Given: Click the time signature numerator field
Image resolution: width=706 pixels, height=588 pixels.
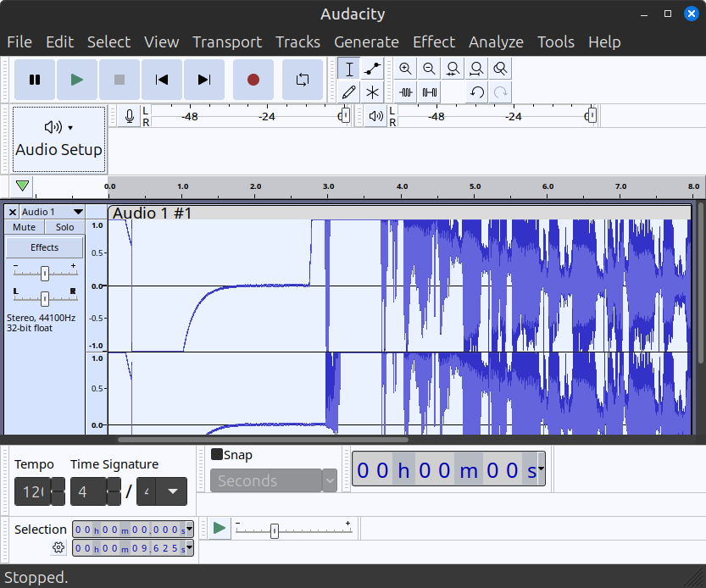Looking at the screenshot, I should coord(89,491).
